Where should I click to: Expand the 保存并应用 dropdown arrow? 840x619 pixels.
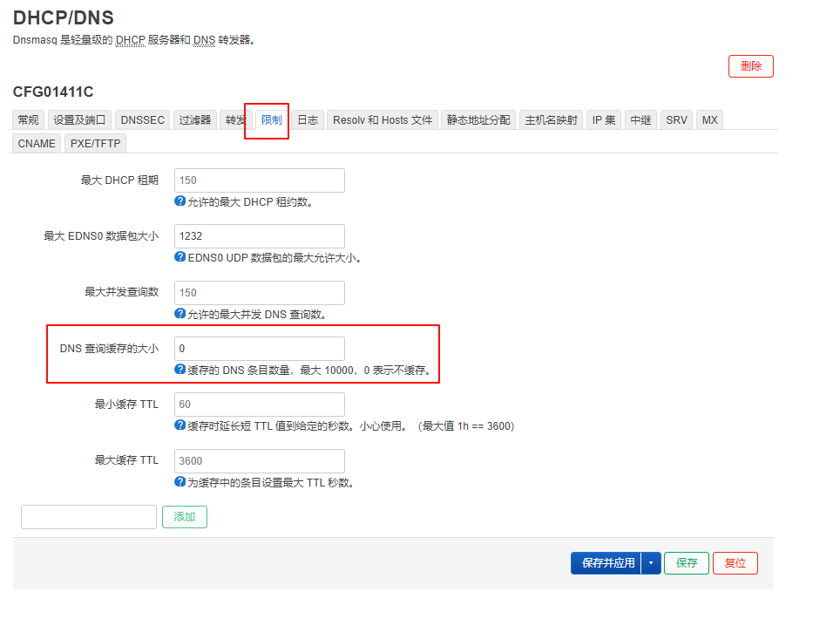point(651,563)
